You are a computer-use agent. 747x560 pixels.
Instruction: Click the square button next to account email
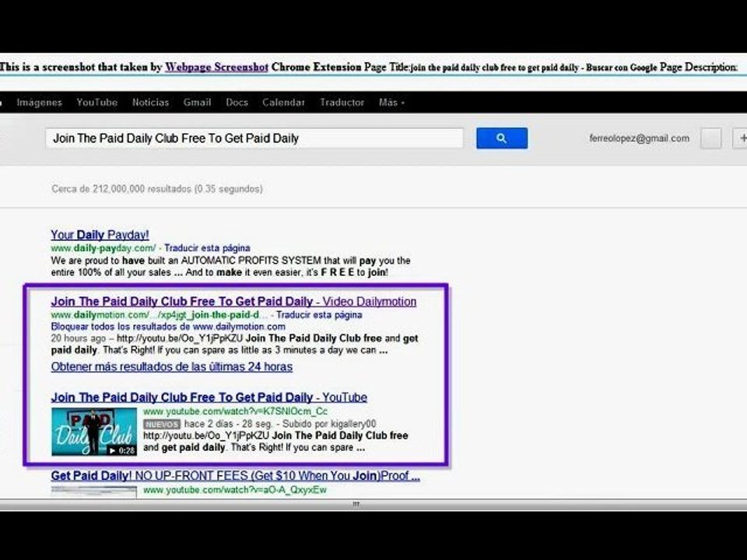pos(710,138)
